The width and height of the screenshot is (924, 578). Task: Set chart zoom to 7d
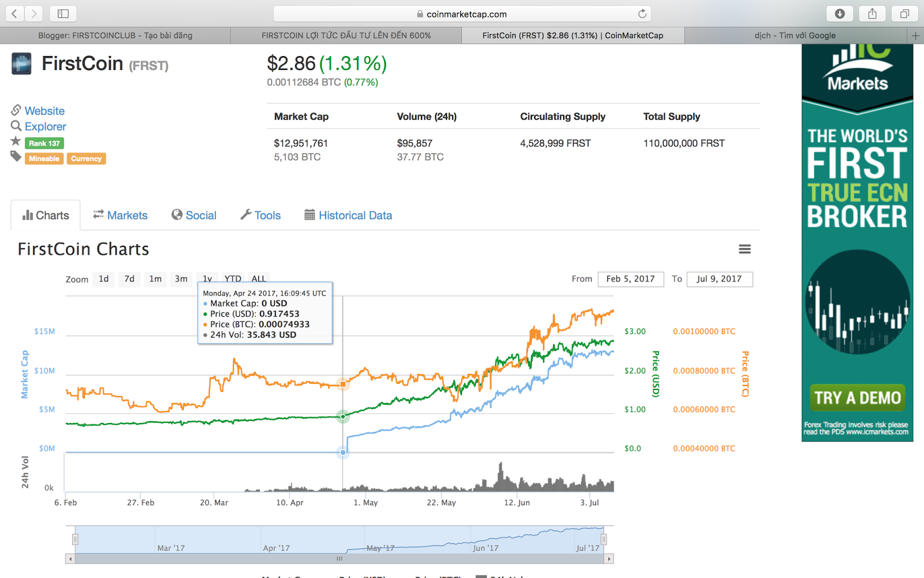(x=129, y=279)
